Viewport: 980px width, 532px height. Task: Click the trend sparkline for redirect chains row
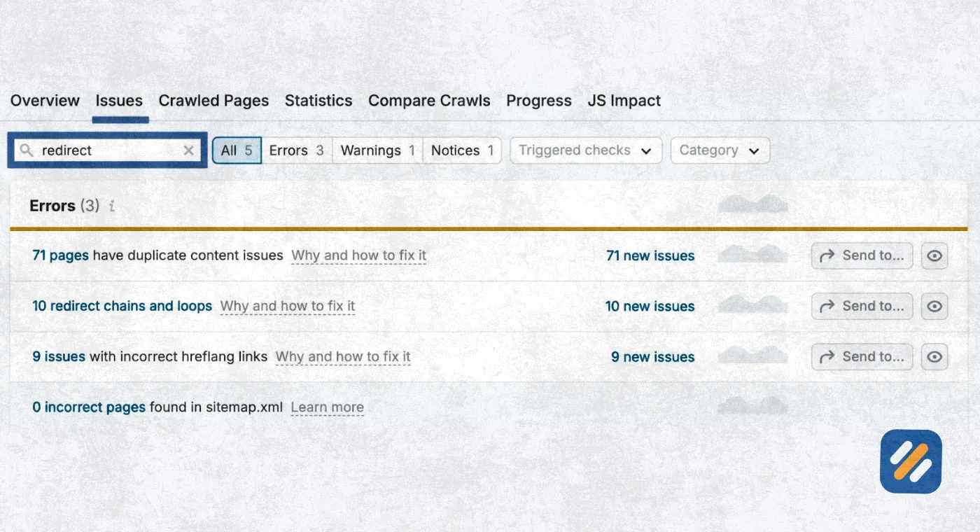coord(753,304)
